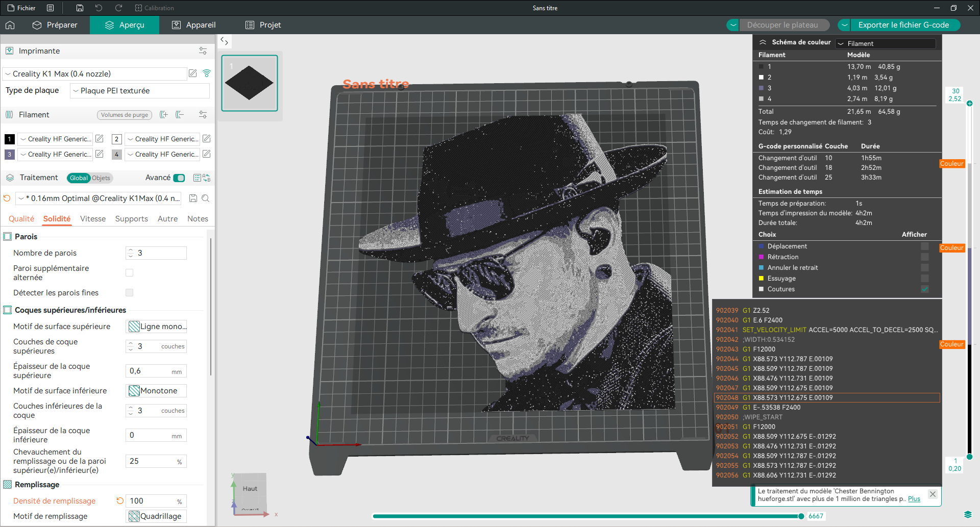Click filament 3 purple color swatch

(9, 154)
